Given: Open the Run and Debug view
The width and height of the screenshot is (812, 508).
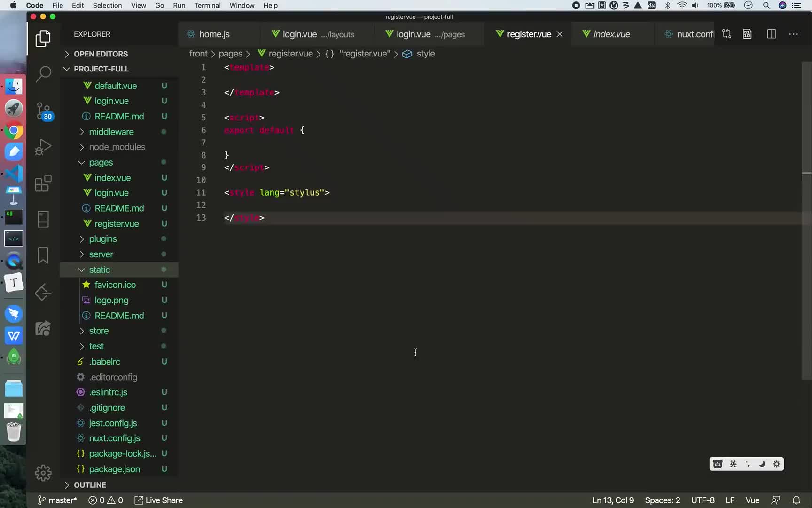Looking at the screenshot, I should click(x=43, y=147).
